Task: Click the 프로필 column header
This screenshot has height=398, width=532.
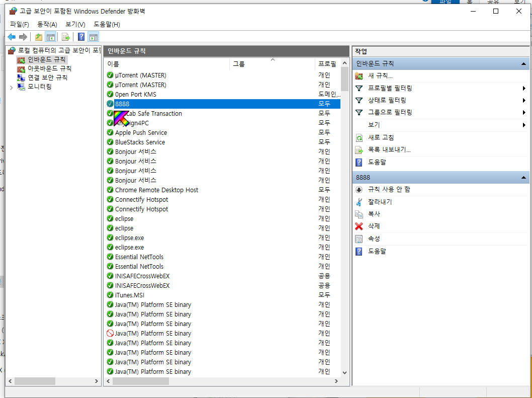Action: [x=328, y=64]
